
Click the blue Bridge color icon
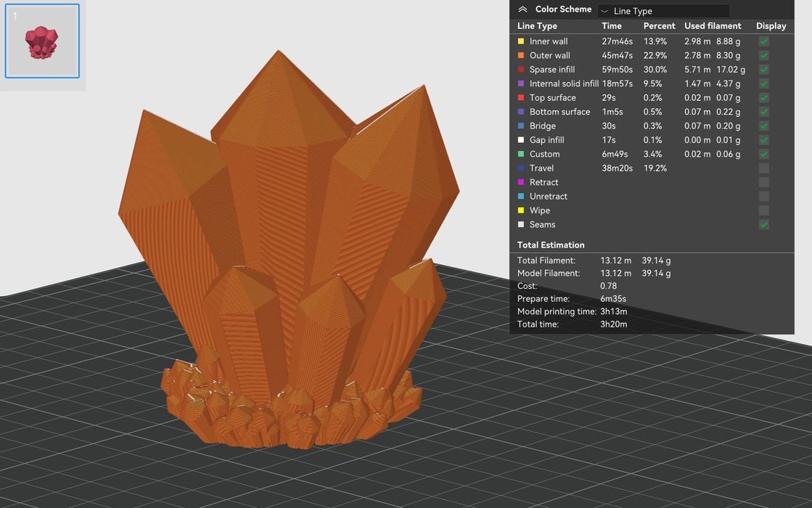[521, 126]
